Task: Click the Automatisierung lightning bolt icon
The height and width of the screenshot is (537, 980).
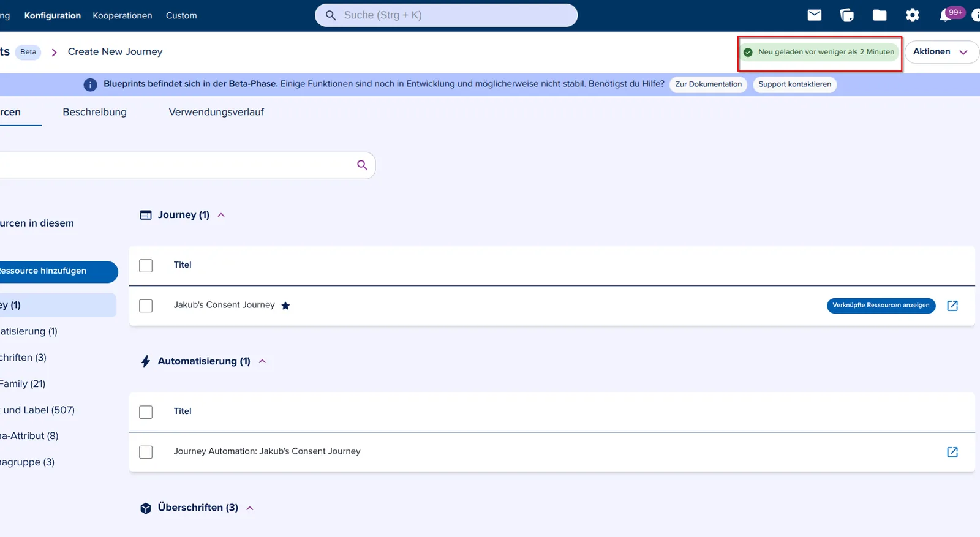Action: [x=146, y=361]
